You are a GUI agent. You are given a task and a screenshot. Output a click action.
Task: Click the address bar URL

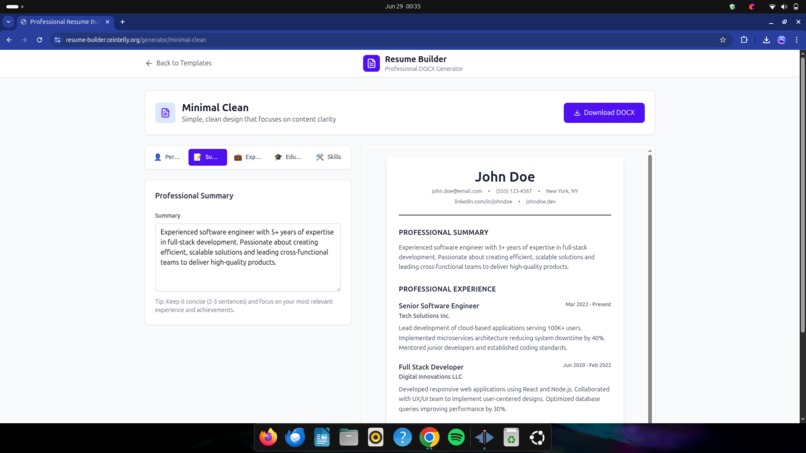pos(136,40)
